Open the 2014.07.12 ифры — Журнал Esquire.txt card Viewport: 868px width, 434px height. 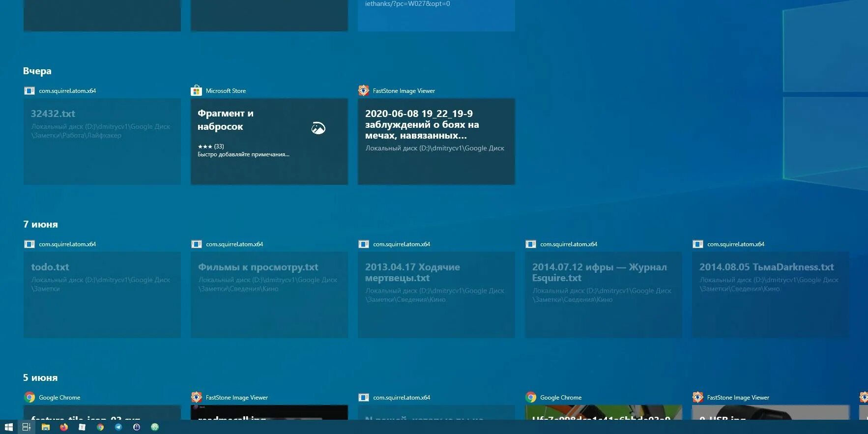click(604, 295)
